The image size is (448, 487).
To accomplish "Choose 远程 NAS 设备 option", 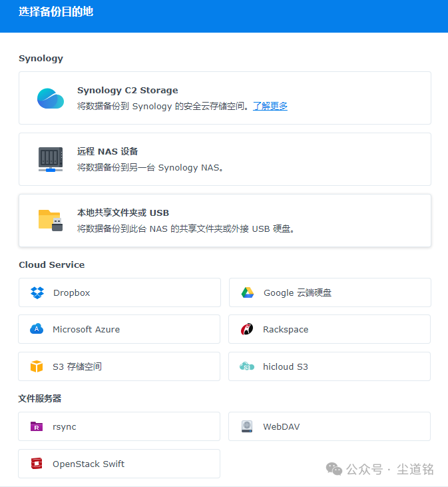I will pyautogui.click(x=108, y=151).
